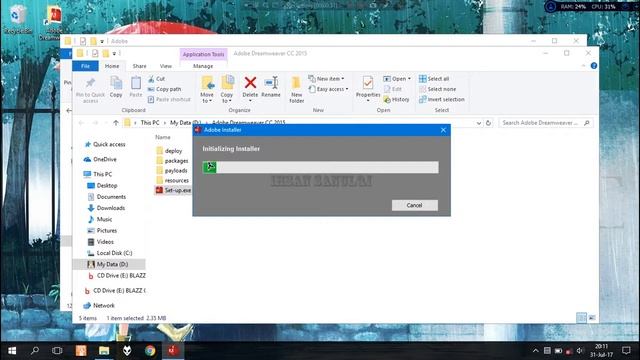Click Invert selection in ribbon
This screenshot has height=360, width=640.
pyautogui.click(x=442, y=99)
